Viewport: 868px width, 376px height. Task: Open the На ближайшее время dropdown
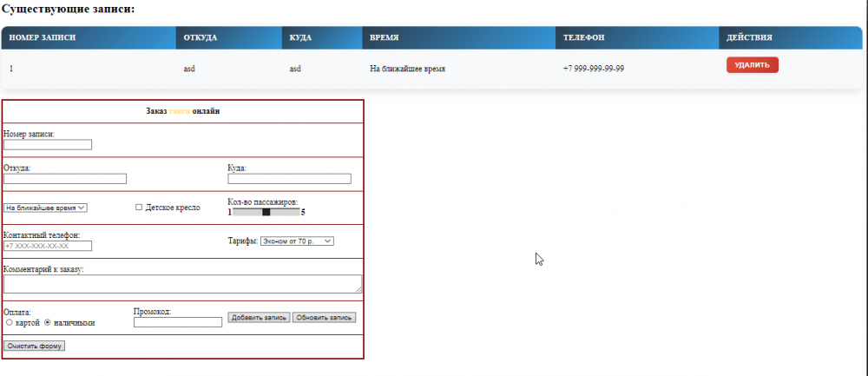(45, 208)
